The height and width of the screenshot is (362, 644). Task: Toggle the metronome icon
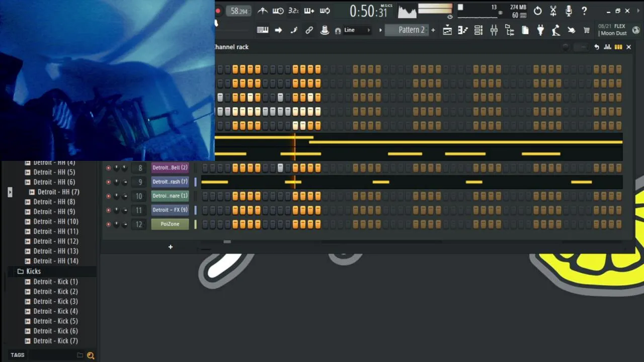pyautogui.click(x=263, y=11)
